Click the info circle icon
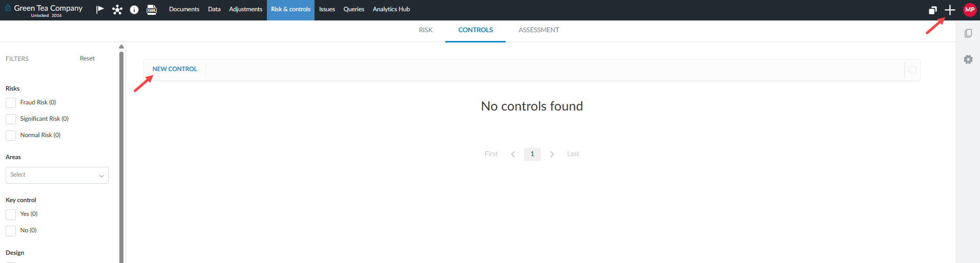 [x=134, y=10]
